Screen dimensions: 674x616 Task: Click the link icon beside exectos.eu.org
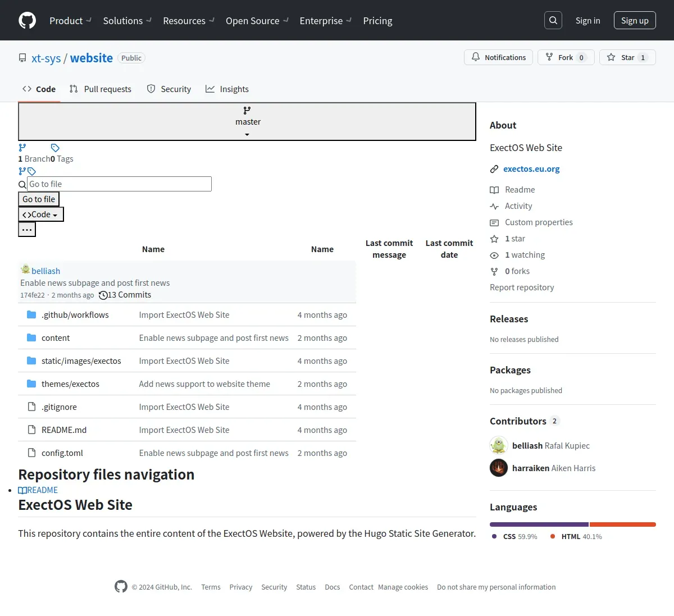tap(494, 169)
